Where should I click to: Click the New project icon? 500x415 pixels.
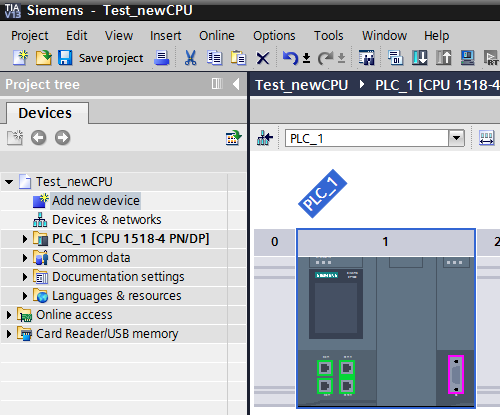(x=20, y=58)
